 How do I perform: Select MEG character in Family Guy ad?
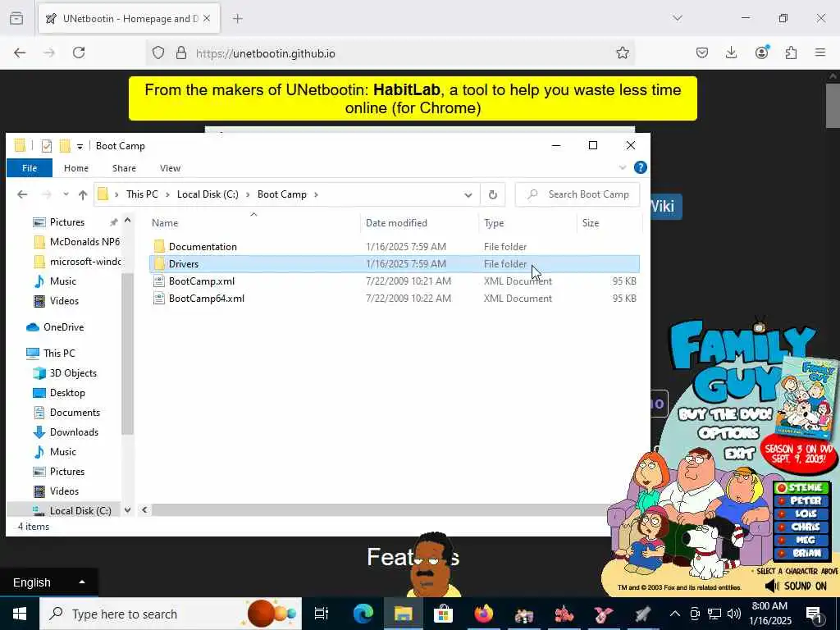tap(802, 540)
